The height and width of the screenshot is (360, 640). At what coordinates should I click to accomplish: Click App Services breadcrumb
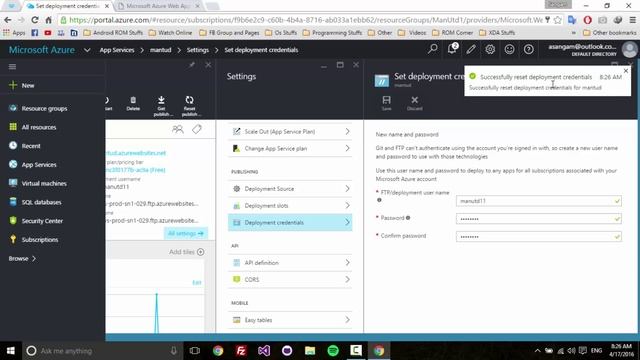pyautogui.click(x=117, y=50)
